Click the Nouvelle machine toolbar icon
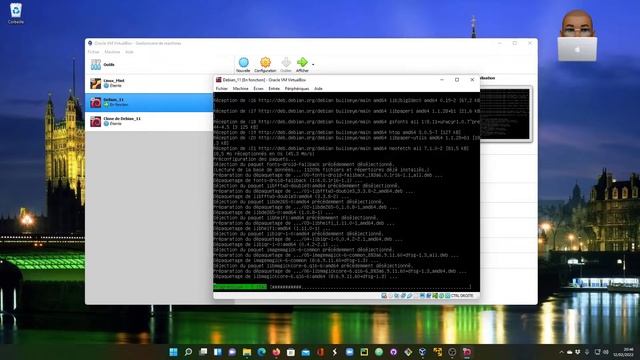 click(243, 64)
